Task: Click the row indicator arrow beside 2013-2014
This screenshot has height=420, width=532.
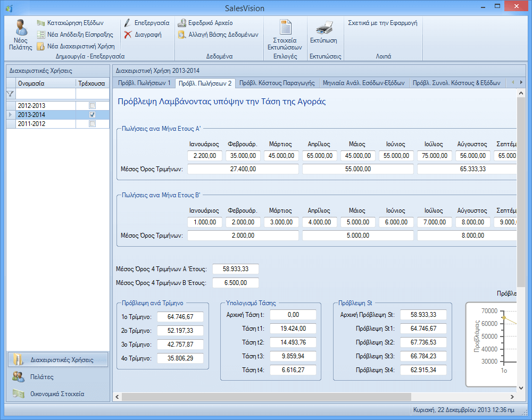Action: pyautogui.click(x=10, y=115)
